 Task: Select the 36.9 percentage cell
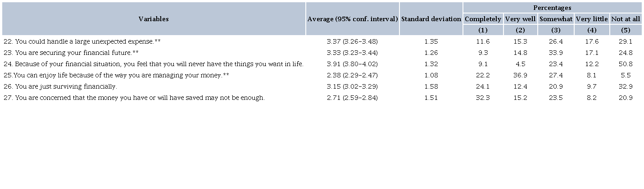[520, 75]
